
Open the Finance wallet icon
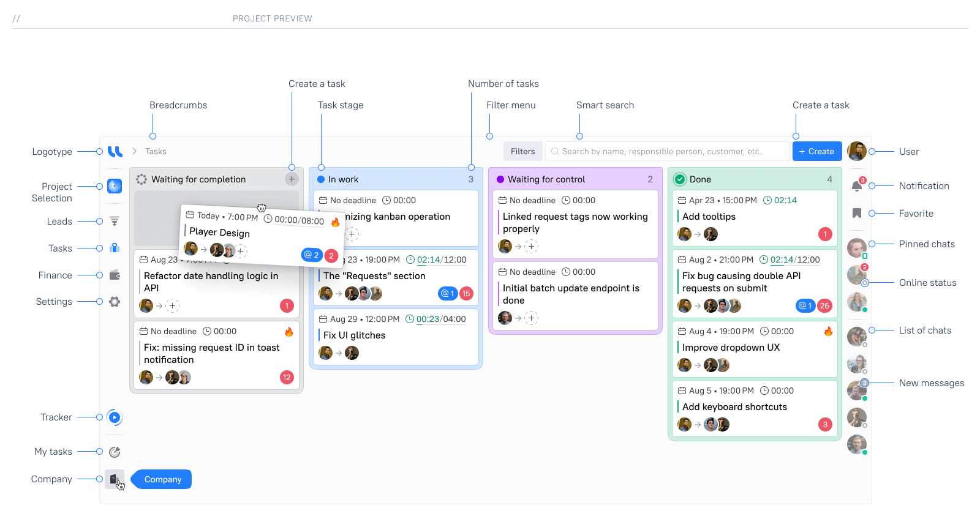(115, 275)
